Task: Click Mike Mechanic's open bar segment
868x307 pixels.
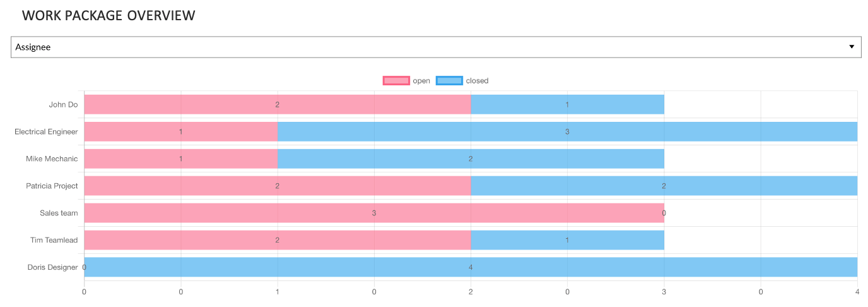Action: pos(180,159)
